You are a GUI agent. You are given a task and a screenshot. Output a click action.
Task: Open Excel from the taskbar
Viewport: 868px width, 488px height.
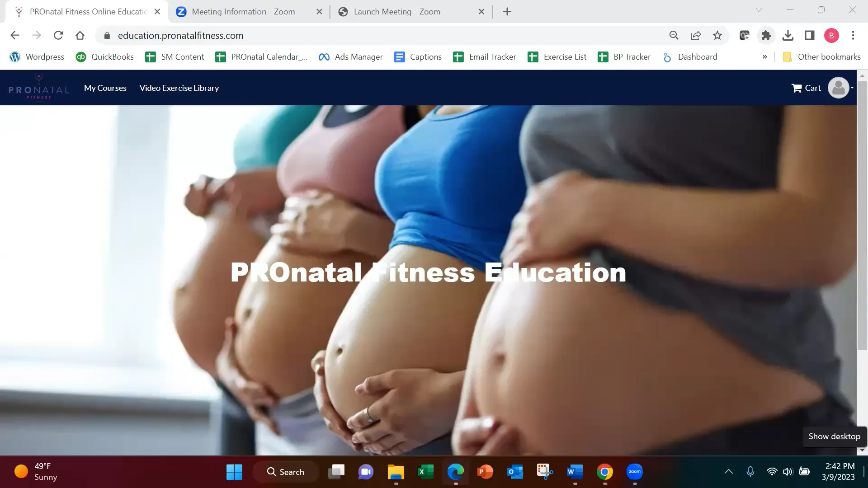pyautogui.click(x=425, y=472)
